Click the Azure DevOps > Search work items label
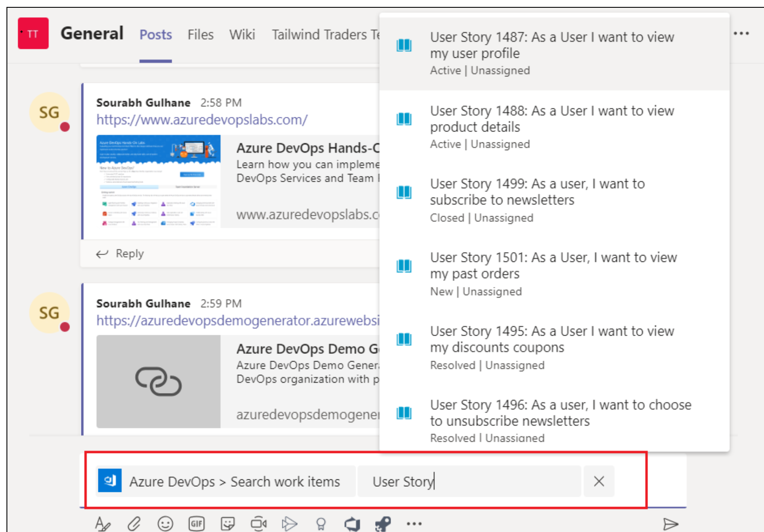 pyautogui.click(x=235, y=482)
